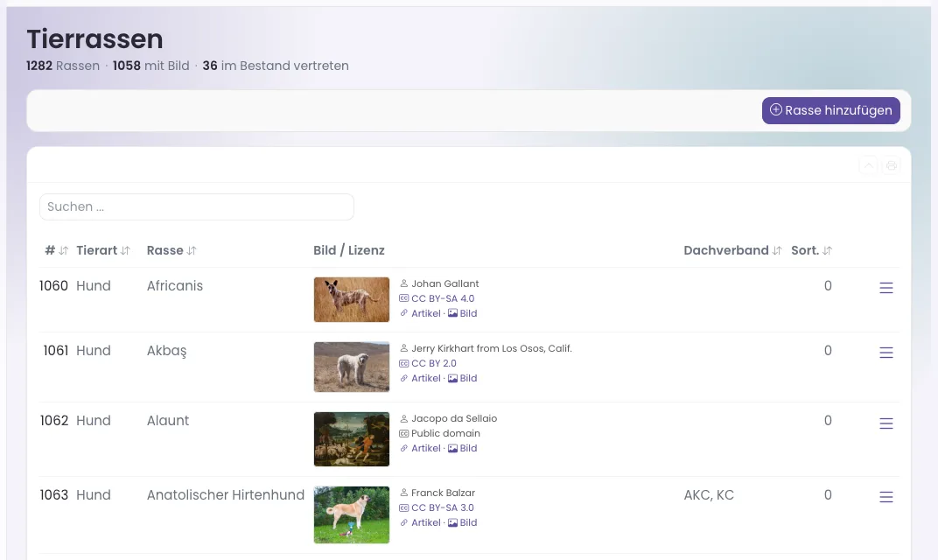Select the breed name Anatolischer Hirtenhund

tap(226, 494)
